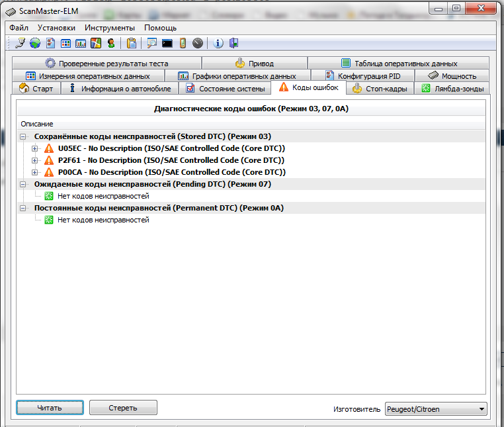This screenshot has width=504, height=427.
Task: Collapse the Pending DTC (Режим 07) section
Action: 23,184
